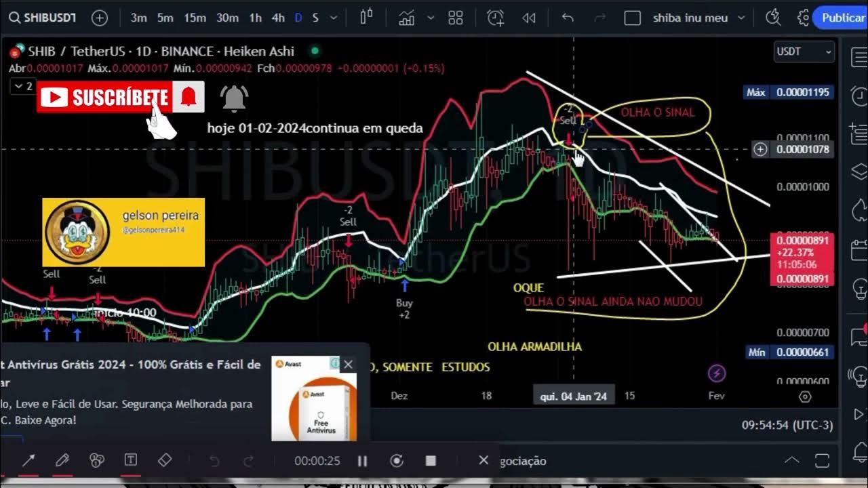Open the Avast ad info icon

click(334, 364)
